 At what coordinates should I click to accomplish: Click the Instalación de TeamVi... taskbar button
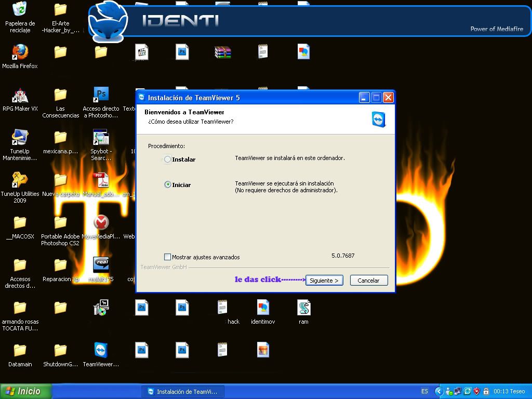tap(183, 392)
